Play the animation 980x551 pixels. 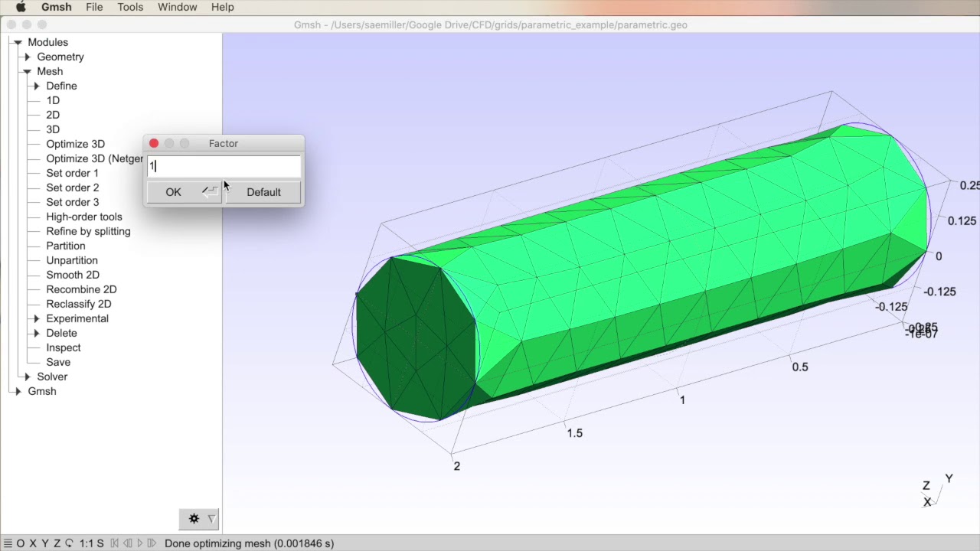click(x=139, y=543)
